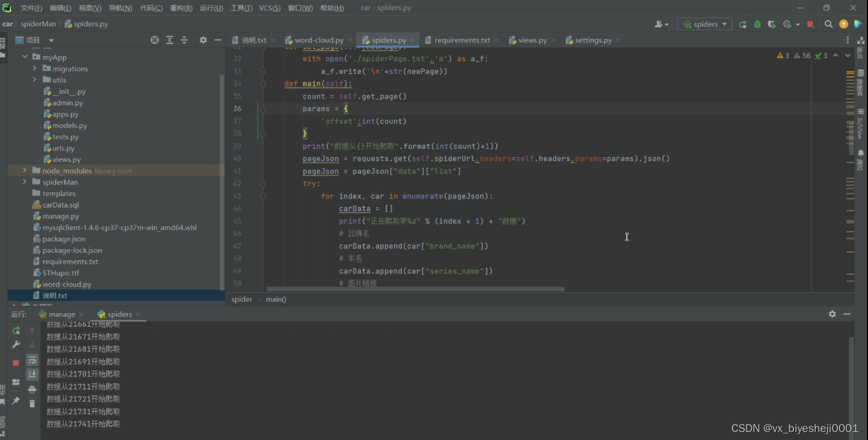The image size is (868, 440).
Task: Open Search Everywhere magnifier
Action: 829,24
